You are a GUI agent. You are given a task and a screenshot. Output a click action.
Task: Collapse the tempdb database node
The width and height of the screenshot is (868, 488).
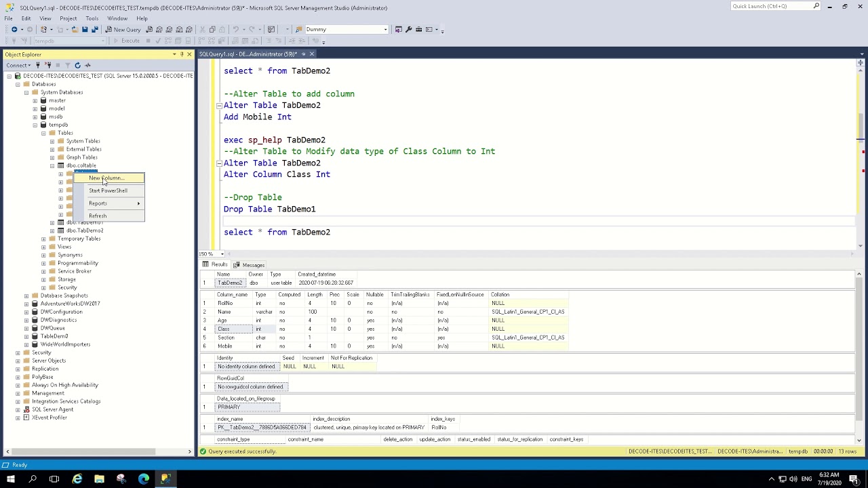point(35,125)
